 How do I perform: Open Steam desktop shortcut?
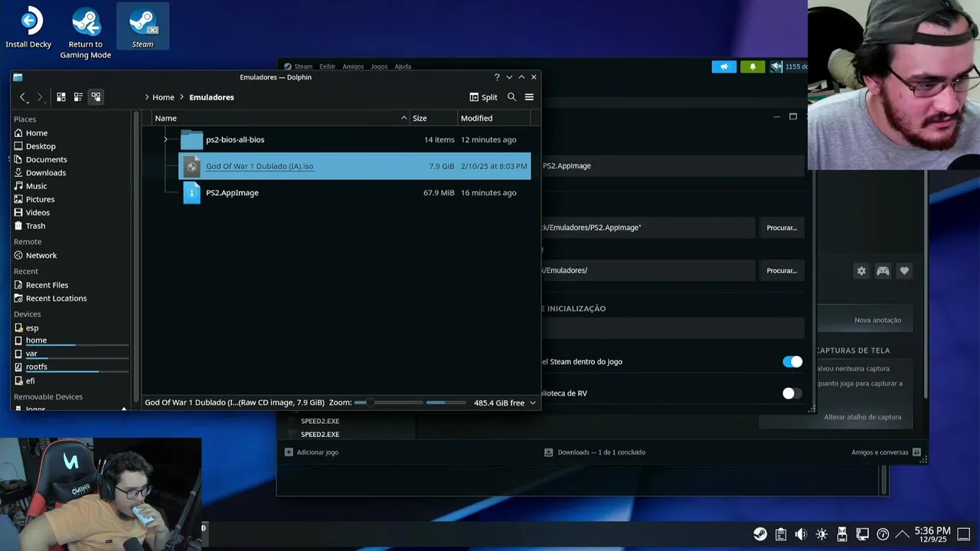pos(143,28)
